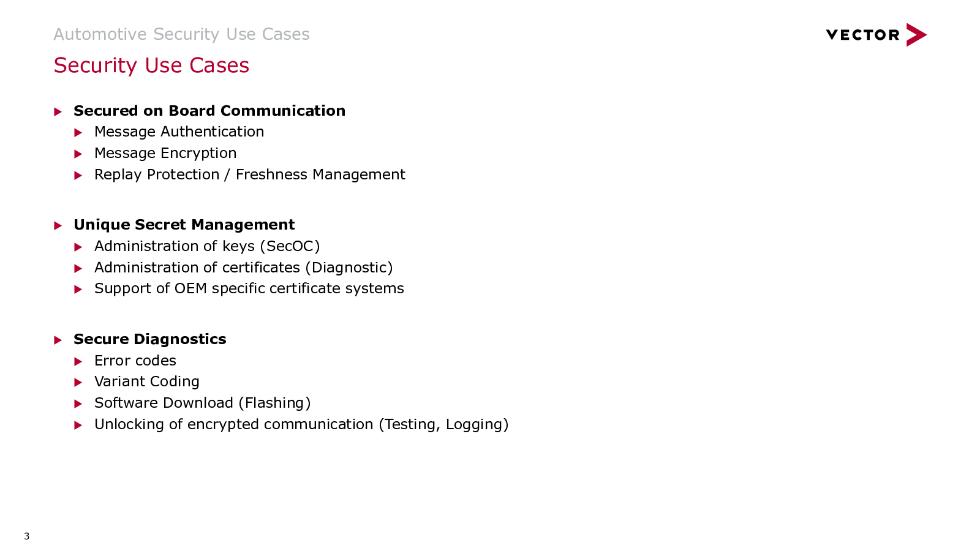This screenshot has height=551, width=980.
Task: Select the Automotive Security Use Cases header text
Action: click(181, 34)
